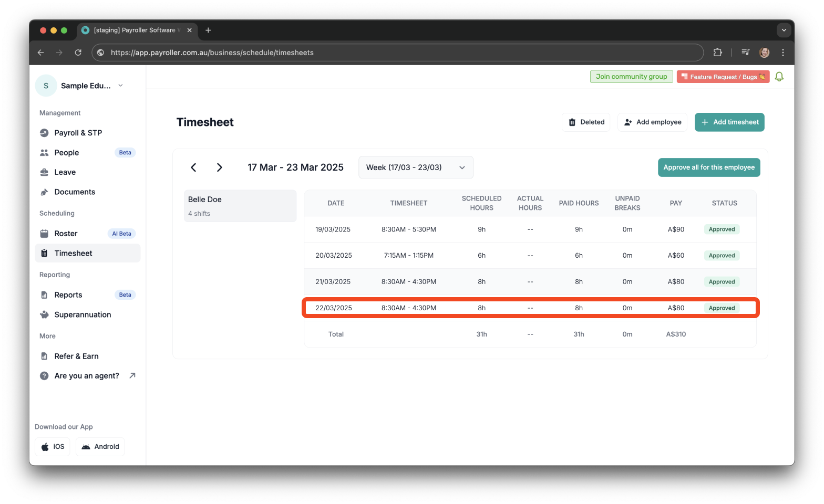Click the Reports document icon
824x504 pixels.
[44, 295]
